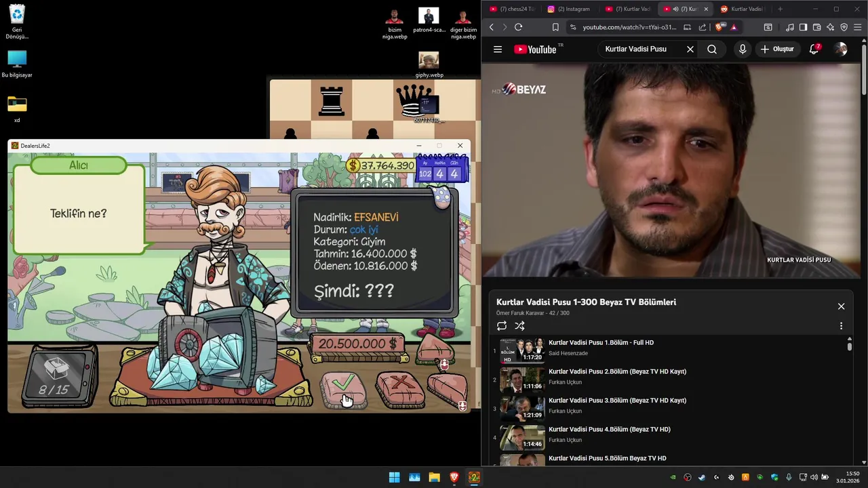Open the playlist three-dot options menu
Screen dimensions: 868x488
pos(841,326)
